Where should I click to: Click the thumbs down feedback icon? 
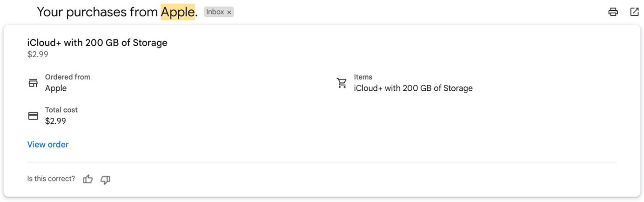pyautogui.click(x=106, y=179)
